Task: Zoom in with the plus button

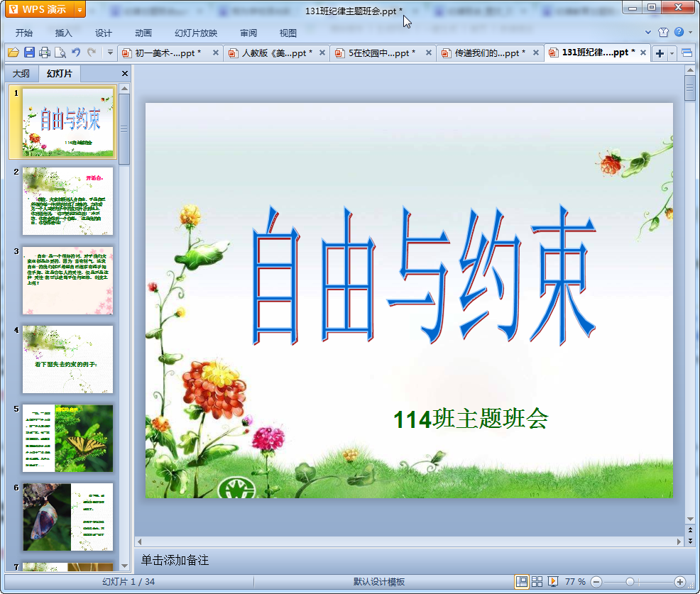Action: [680, 581]
